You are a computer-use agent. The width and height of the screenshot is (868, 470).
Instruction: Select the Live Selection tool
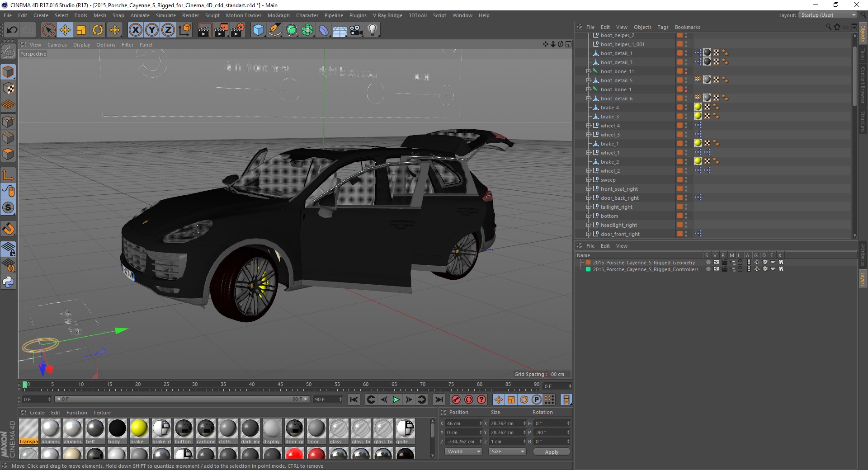pyautogui.click(x=48, y=30)
